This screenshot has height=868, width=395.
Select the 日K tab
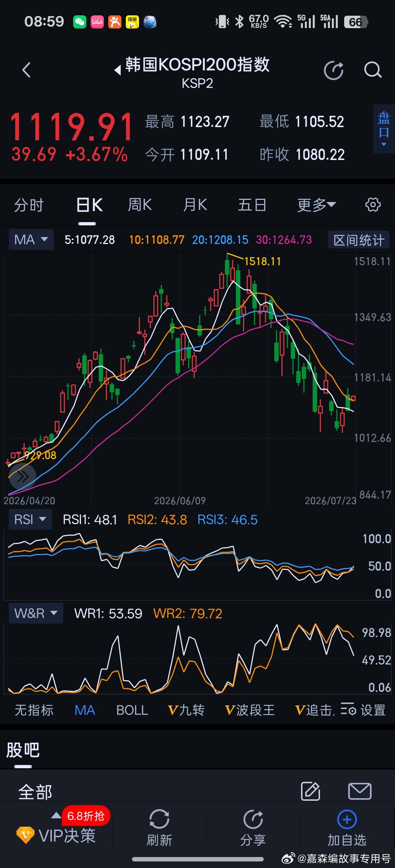(x=90, y=205)
